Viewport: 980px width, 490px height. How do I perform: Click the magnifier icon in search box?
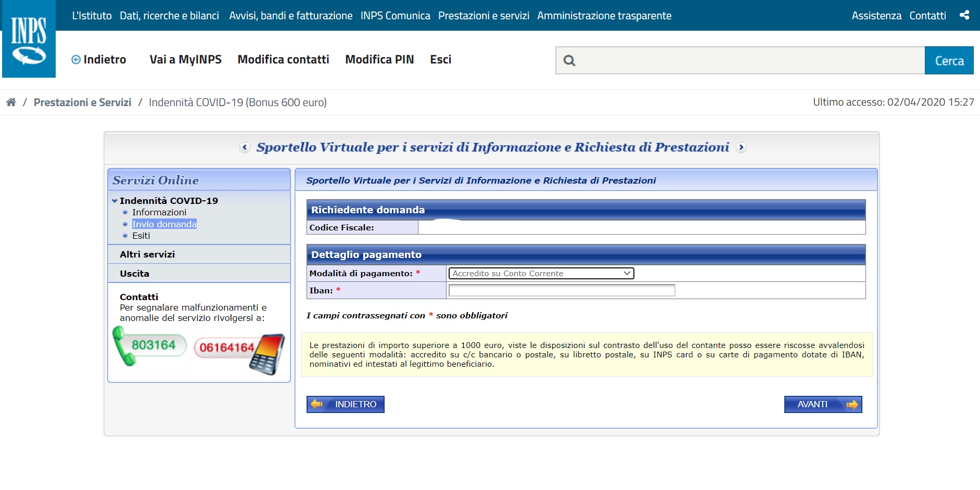pyautogui.click(x=569, y=61)
